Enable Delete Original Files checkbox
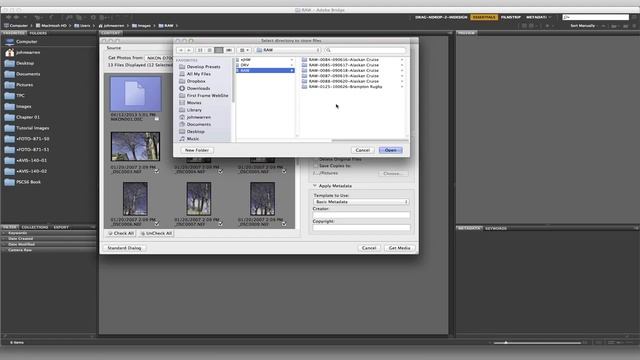Image resolution: width=640 pixels, height=360 pixels. click(x=316, y=160)
